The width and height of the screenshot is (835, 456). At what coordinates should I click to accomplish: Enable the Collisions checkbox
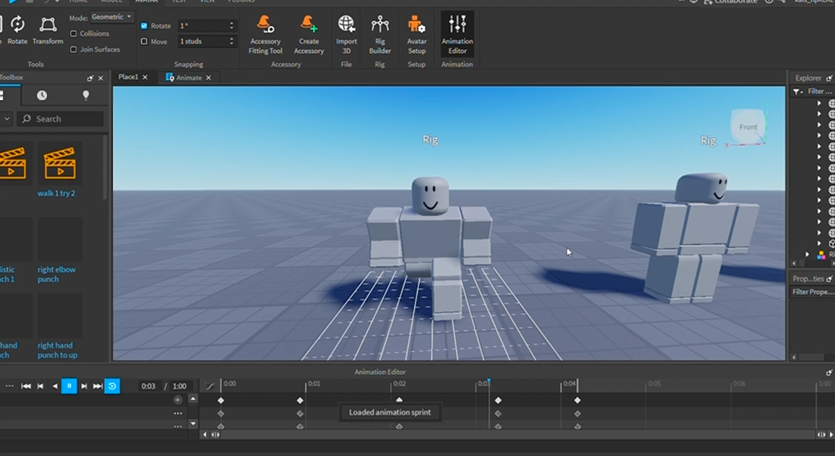click(73, 34)
